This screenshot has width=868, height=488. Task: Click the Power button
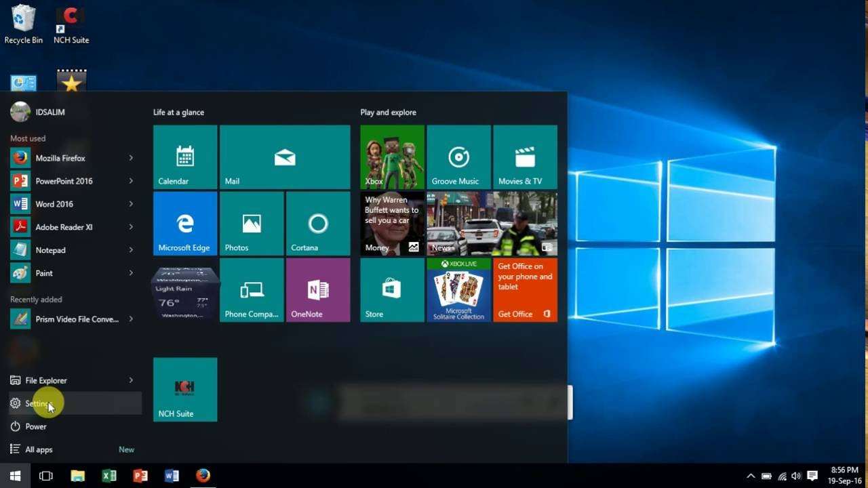pyautogui.click(x=75, y=426)
